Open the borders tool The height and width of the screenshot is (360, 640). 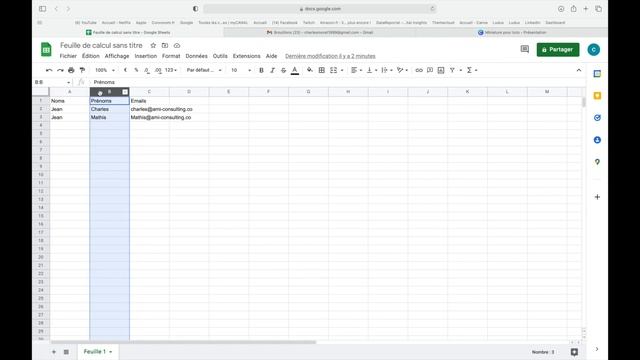[x=322, y=70]
